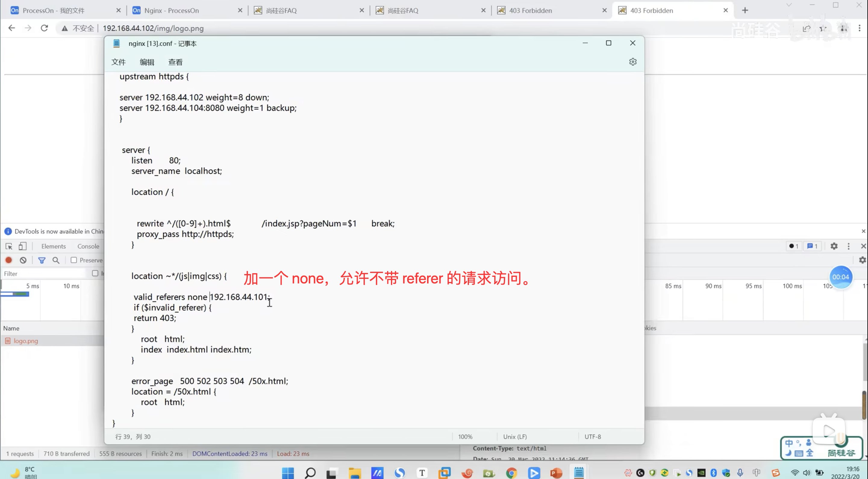The image size is (868, 479).
Task: Open the DevTools Elements tab
Action: pyautogui.click(x=53, y=246)
